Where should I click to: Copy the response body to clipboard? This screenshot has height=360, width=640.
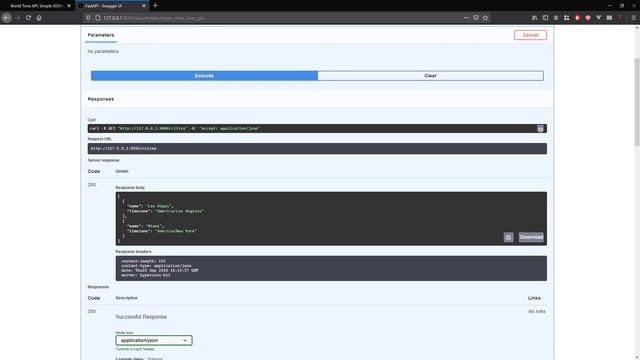[508, 237]
